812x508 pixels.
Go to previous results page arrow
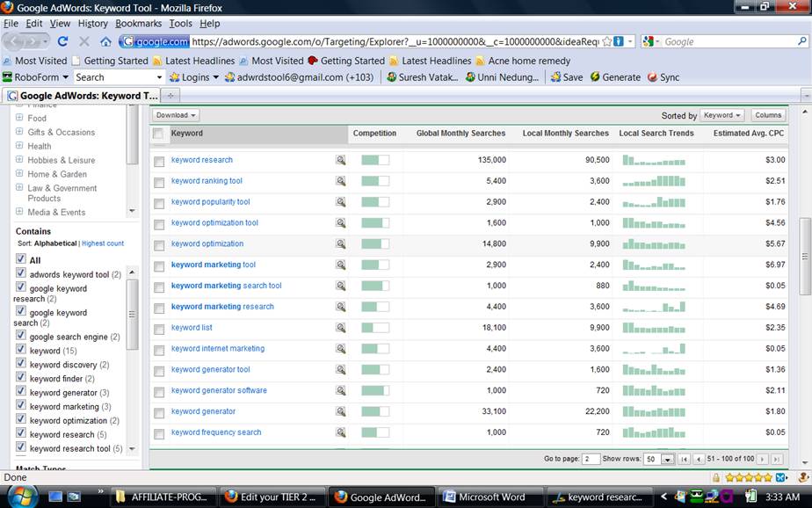699,459
